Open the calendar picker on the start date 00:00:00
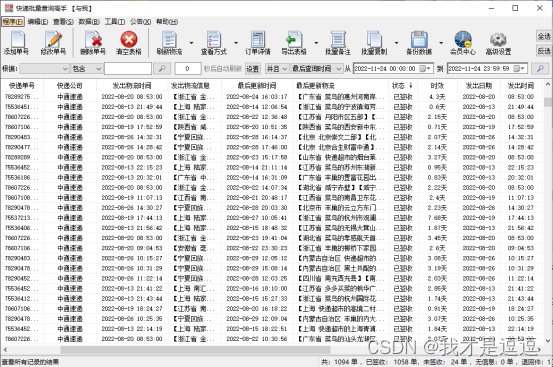The height and width of the screenshot is (367, 553). 425,68
